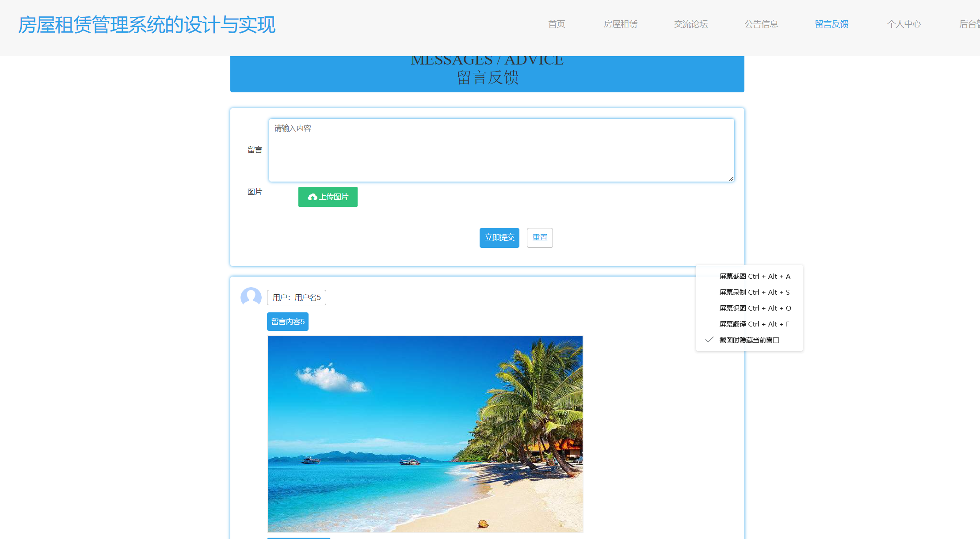This screenshot has height=539, width=980.
Task: Select 屏幕录制 Ctrl+Alt+S menu entry
Action: tap(754, 292)
